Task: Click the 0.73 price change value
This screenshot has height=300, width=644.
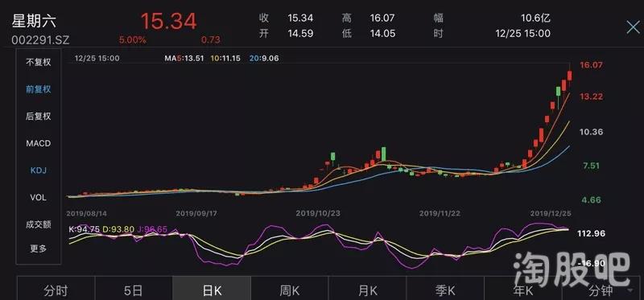Action: click(211, 39)
